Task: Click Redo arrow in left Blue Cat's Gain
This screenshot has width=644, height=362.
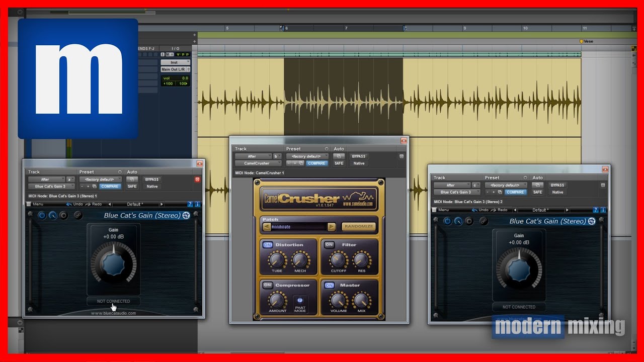Action: pyautogui.click(x=88, y=204)
